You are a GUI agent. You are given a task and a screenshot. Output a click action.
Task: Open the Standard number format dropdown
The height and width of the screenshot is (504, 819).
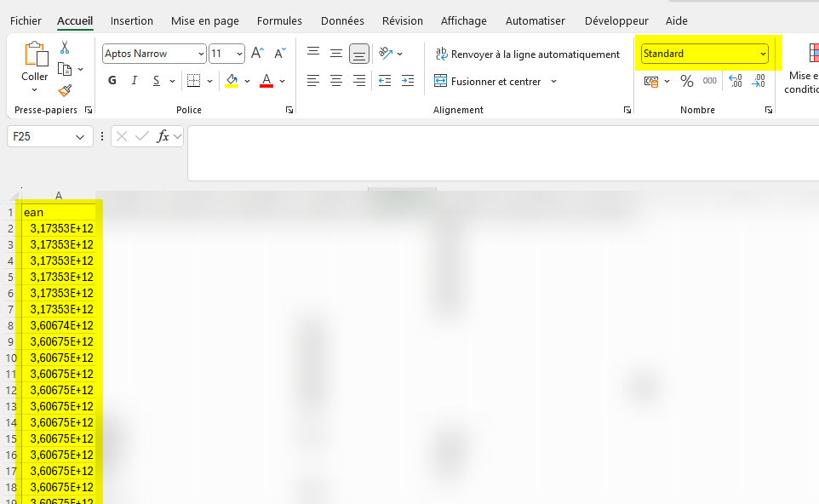[761, 53]
